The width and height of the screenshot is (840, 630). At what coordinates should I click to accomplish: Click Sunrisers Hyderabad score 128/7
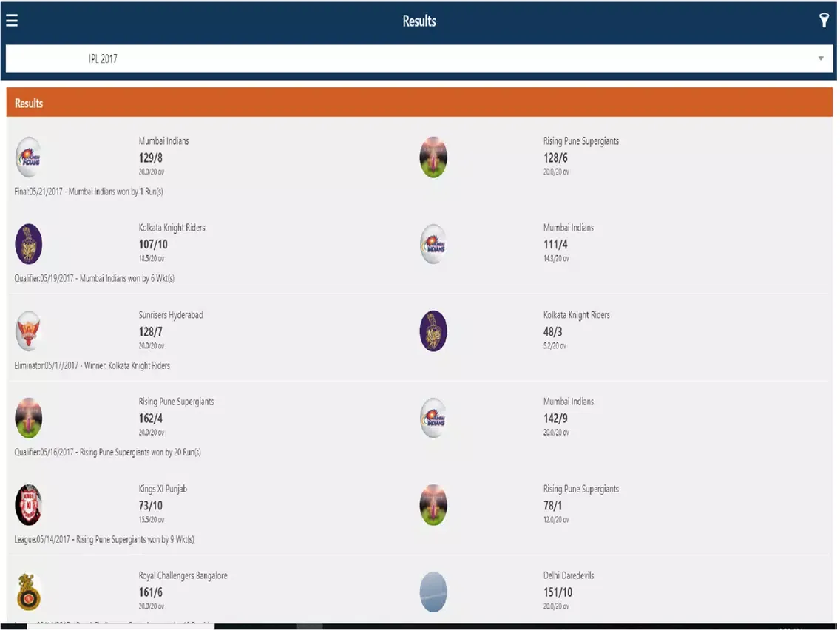151,331
